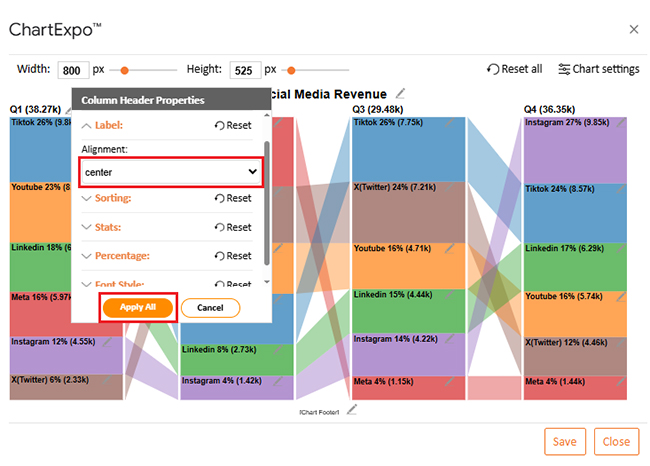Reset the Sorting section properties
The image size is (650, 466).
point(232,199)
